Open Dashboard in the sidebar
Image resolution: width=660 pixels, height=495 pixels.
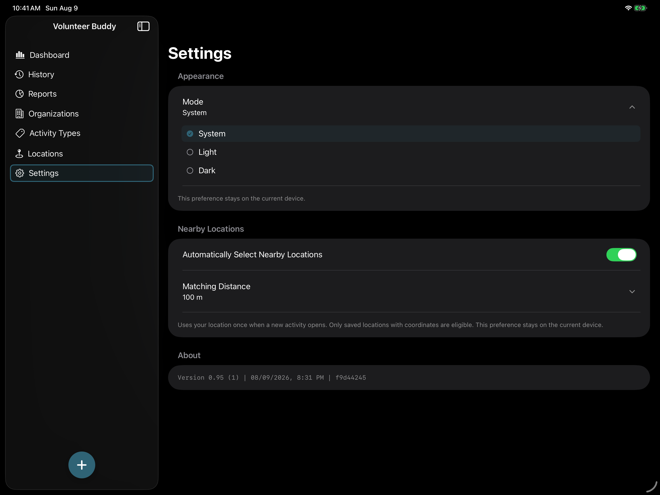[x=82, y=55]
